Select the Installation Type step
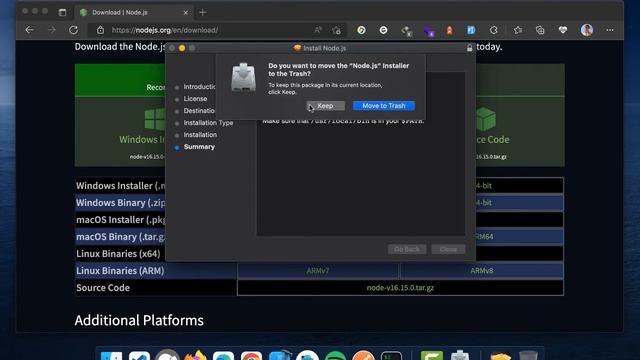Image resolution: width=640 pixels, height=360 pixels. point(208,123)
